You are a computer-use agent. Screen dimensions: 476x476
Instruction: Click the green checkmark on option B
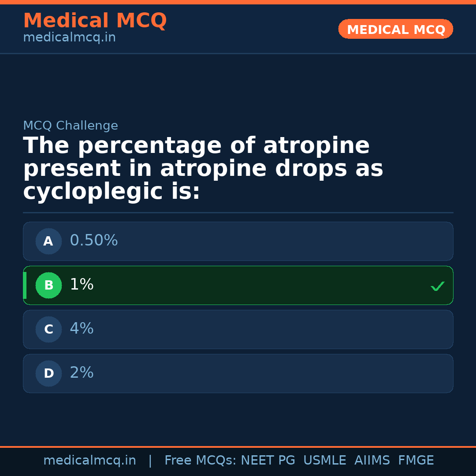(437, 286)
